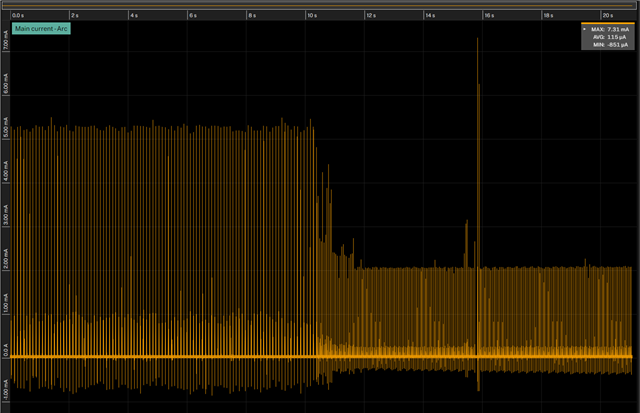This screenshot has height=413, width=640.
Task: Click the 14 s mark on time ruler
Action: [x=430, y=16]
